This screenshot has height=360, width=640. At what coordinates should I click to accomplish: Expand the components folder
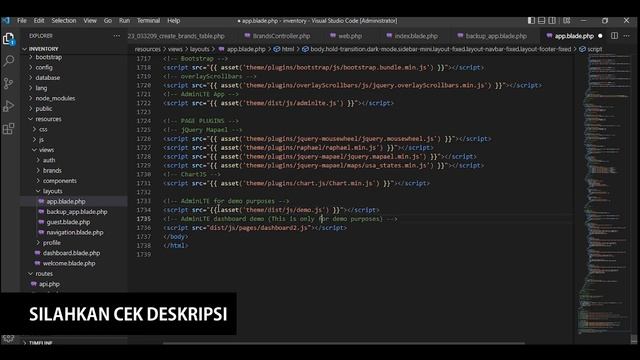(60, 181)
